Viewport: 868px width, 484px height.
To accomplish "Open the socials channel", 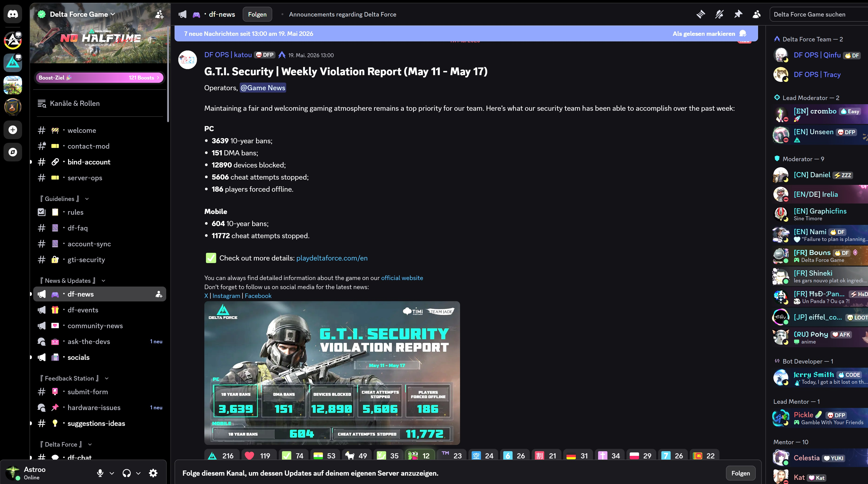I will click(x=100, y=358).
